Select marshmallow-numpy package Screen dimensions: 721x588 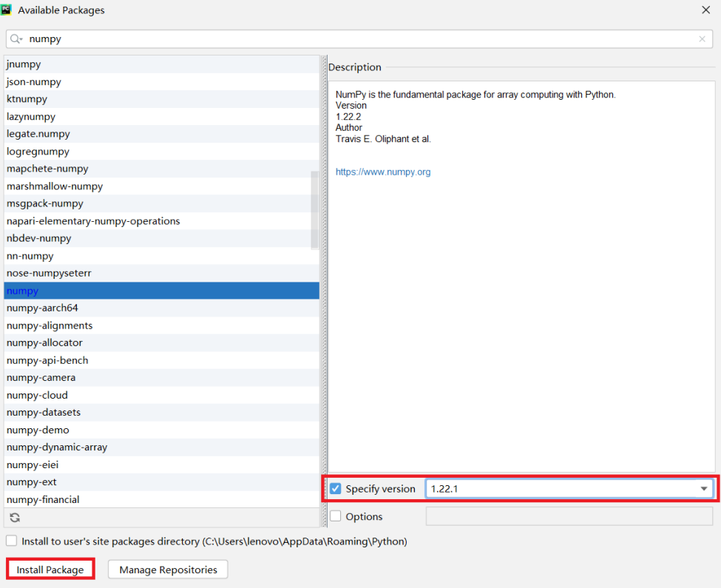[x=161, y=186]
